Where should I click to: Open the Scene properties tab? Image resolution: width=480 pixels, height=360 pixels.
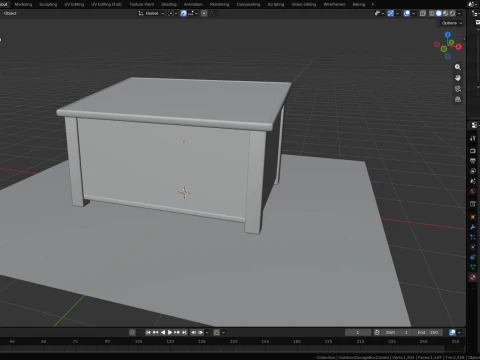[473, 181]
